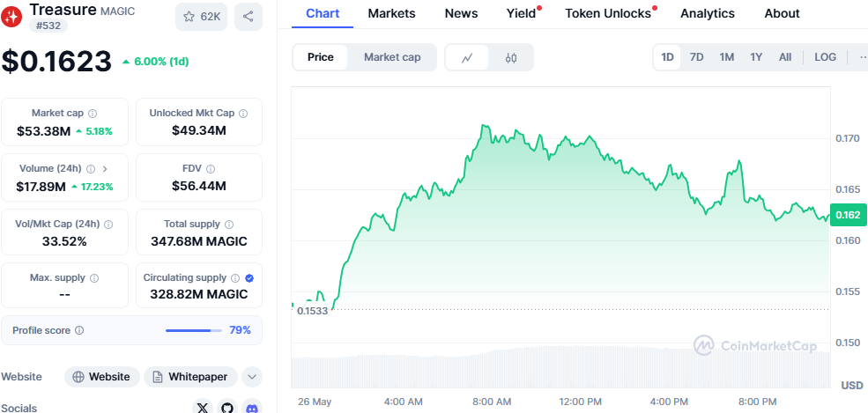The width and height of the screenshot is (868, 413).
Task: Switch to the Markets tab
Action: (x=391, y=13)
